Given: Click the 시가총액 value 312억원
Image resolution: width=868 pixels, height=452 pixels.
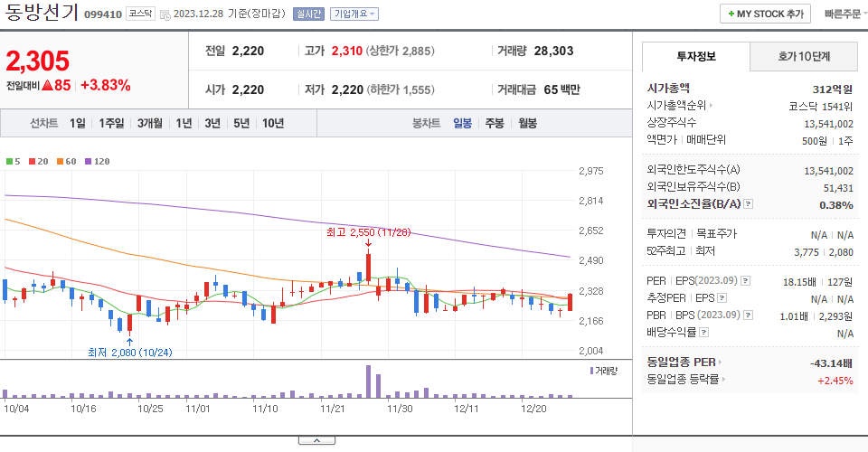Looking at the screenshot, I should pyautogui.click(x=833, y=89).
